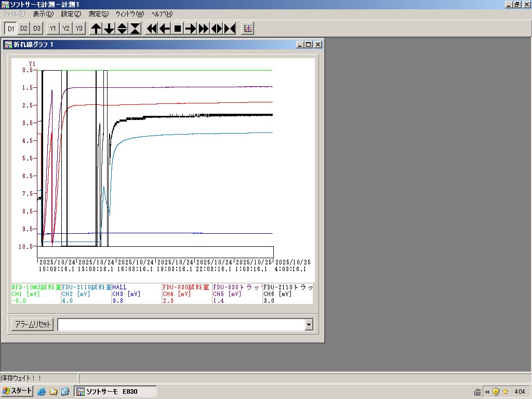Switch to the Y3 axis
This screenshot has width=532, height=399.
(x=79, y=29)
